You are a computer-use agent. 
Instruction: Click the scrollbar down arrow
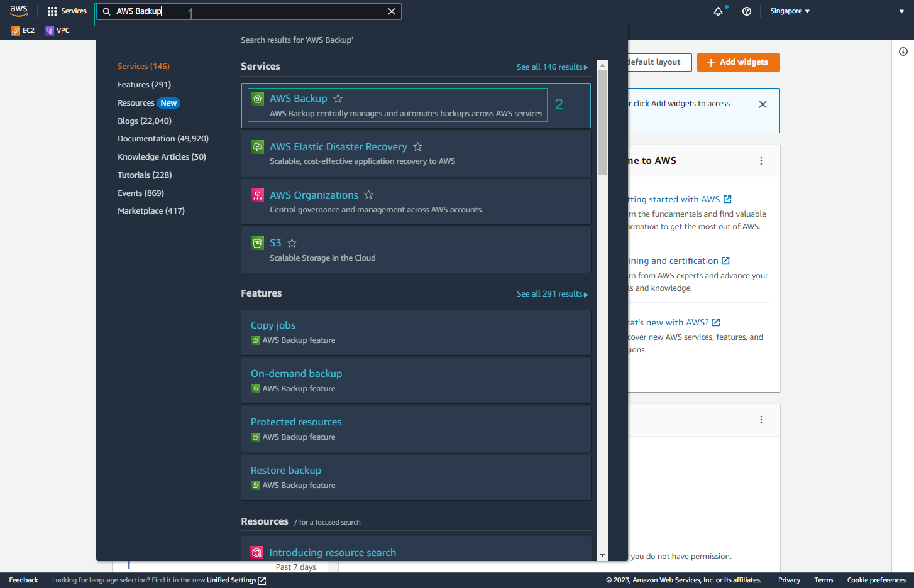(603, 555)
